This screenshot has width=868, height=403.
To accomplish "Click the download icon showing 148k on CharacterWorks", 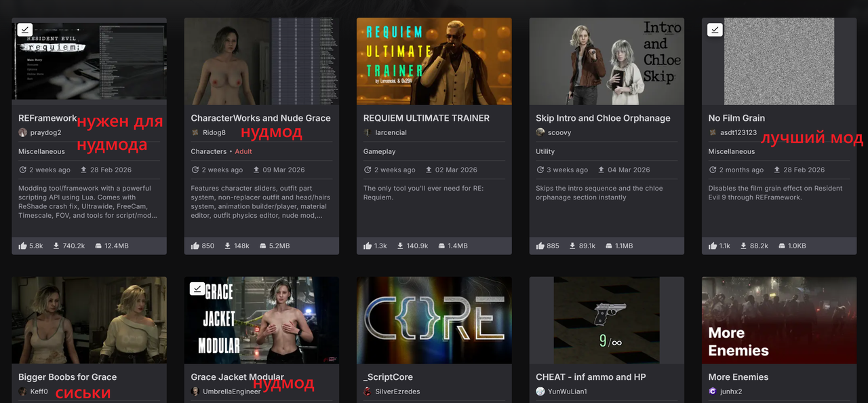I will point(228,246).
